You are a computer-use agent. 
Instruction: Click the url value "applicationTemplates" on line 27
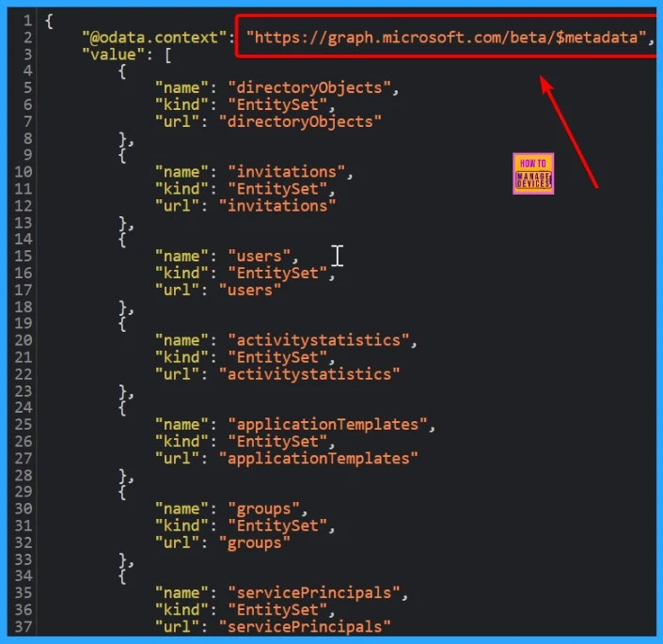click(x=319, y=458)
